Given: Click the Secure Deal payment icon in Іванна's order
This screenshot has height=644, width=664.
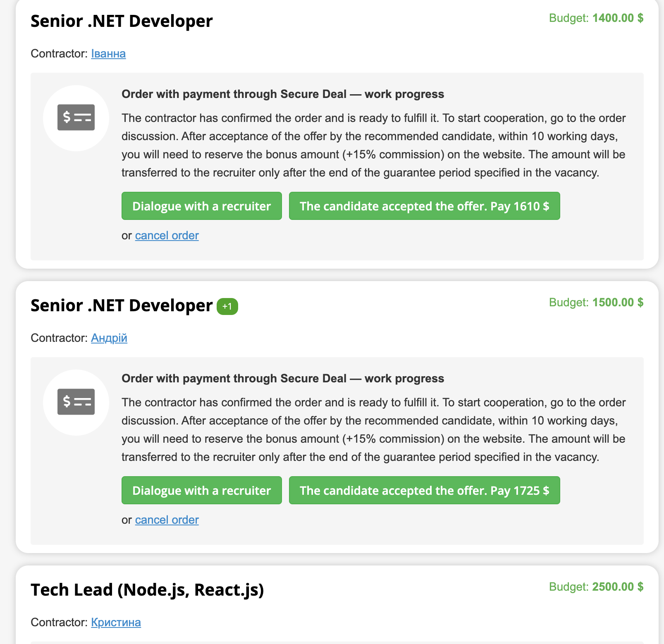Looking at the screenshot, I should [x=76, y=118].
